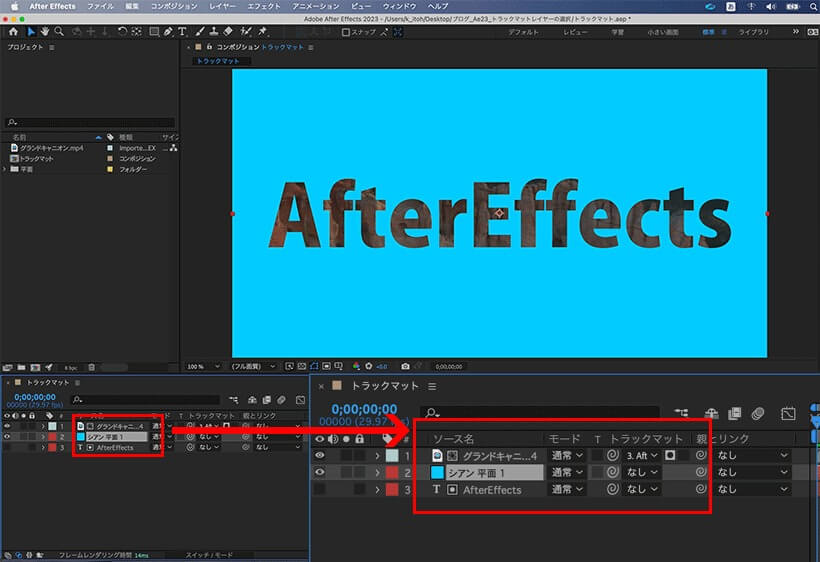Open the 100% magnification dropdown
The image size is (820, 562).
[x=203, y=366]
